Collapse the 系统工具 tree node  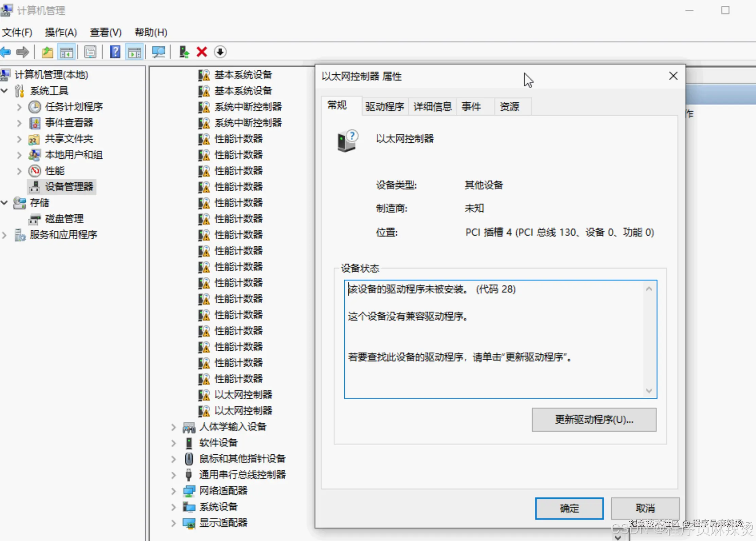(x=4, y=91)
